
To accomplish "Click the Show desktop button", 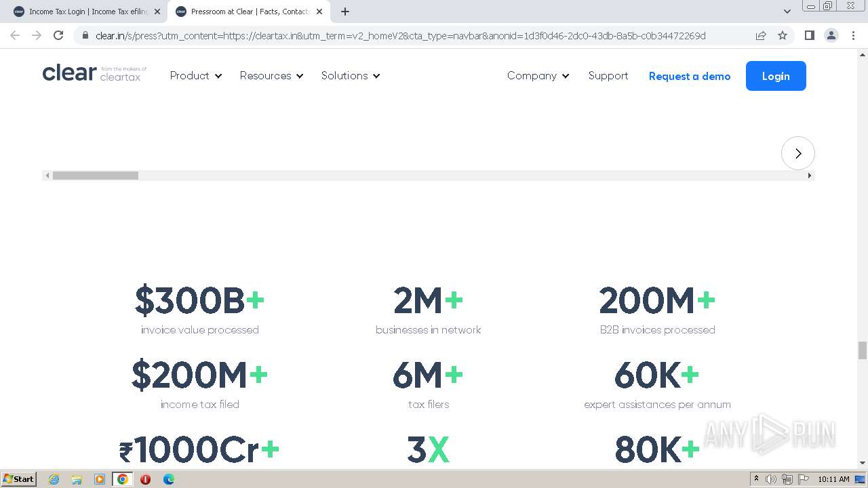I will point(861,479).
